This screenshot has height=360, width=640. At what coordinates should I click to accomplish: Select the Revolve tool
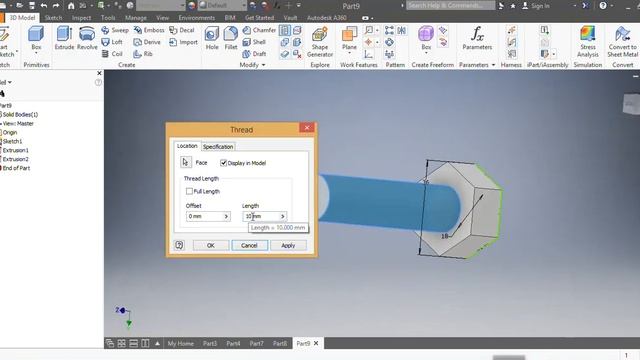tap(87, 38)
